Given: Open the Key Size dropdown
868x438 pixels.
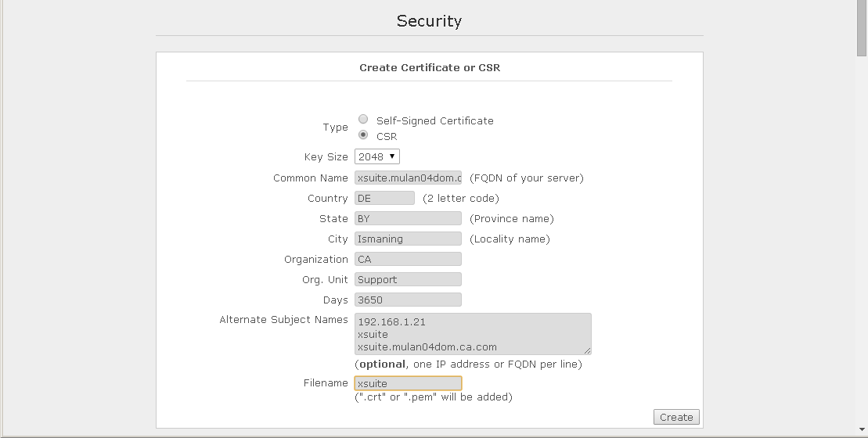Looking at the screenshot, I should point(377,156).
